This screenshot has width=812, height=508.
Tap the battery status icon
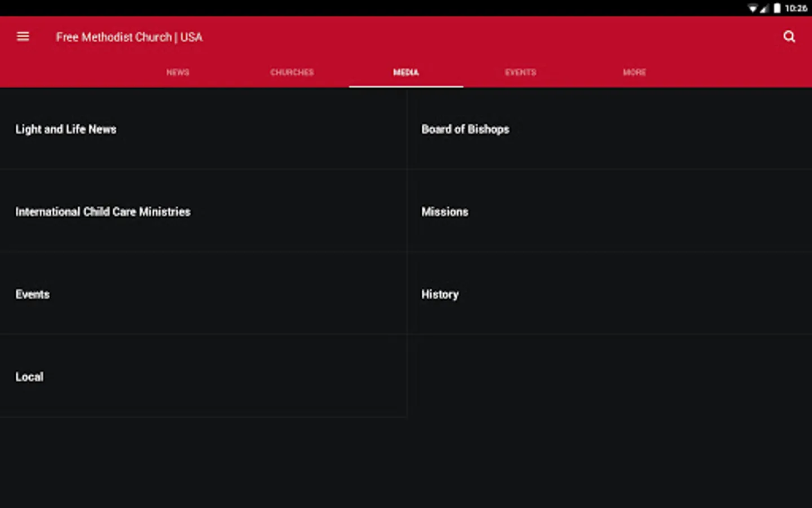(777, 8)
